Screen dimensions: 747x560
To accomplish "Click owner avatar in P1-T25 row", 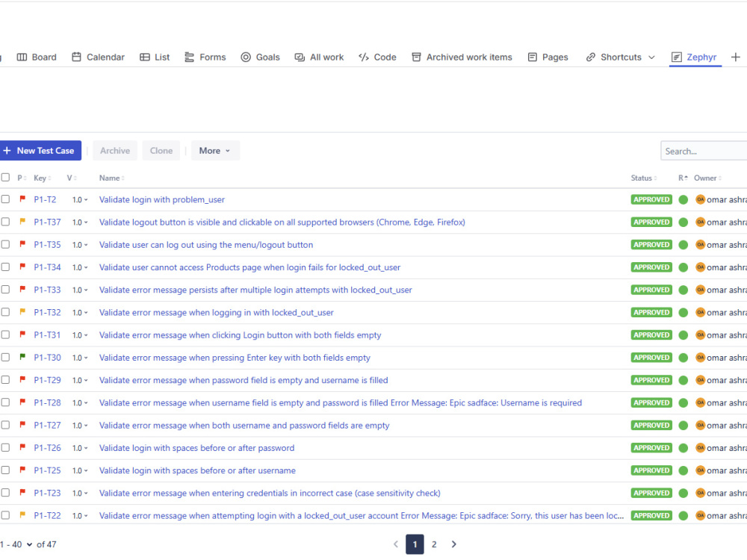I will pyautogui.click(x=700, y=470).
